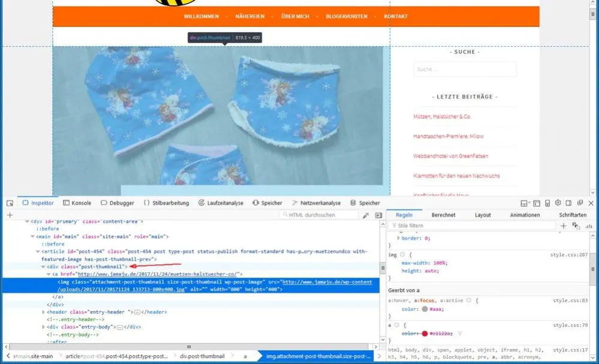Image resolution: width=599 pixels, height=364 pixels.
Task: Open the Debugger tab
Action: point(118,203)
